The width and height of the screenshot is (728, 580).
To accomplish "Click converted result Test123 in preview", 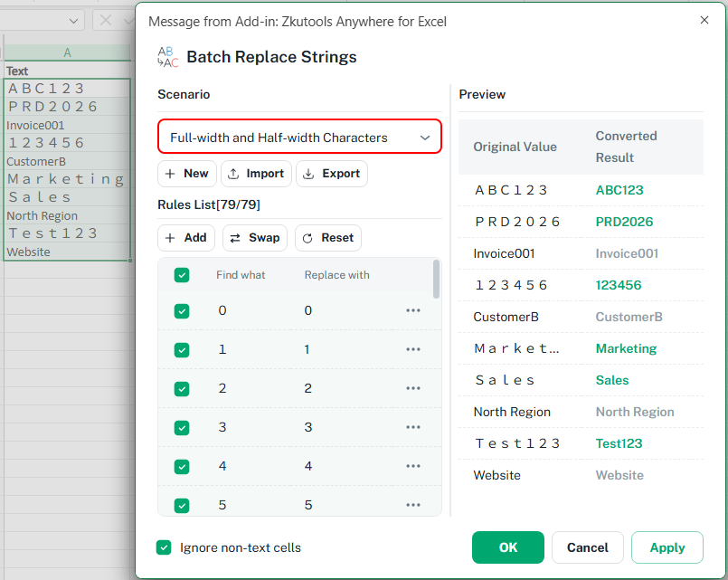I will [x=619, y=443].
